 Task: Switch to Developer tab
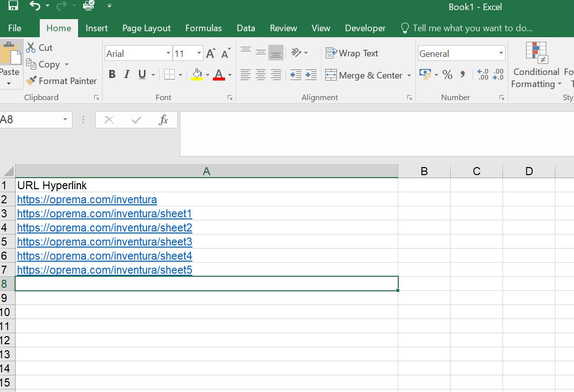pos(366,28)
